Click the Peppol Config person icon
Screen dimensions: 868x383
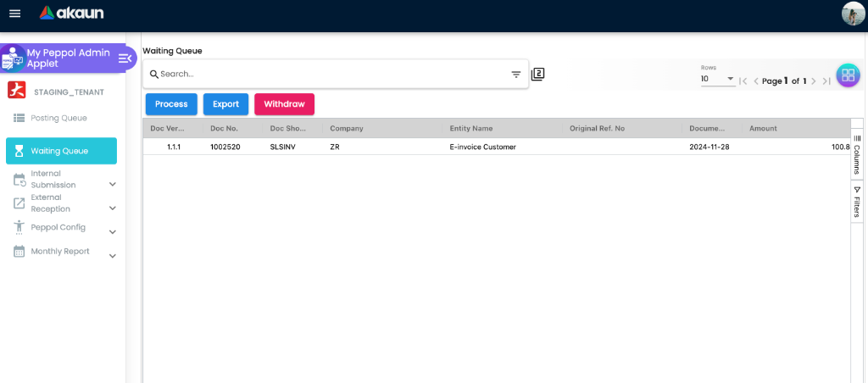pos(19,227)
